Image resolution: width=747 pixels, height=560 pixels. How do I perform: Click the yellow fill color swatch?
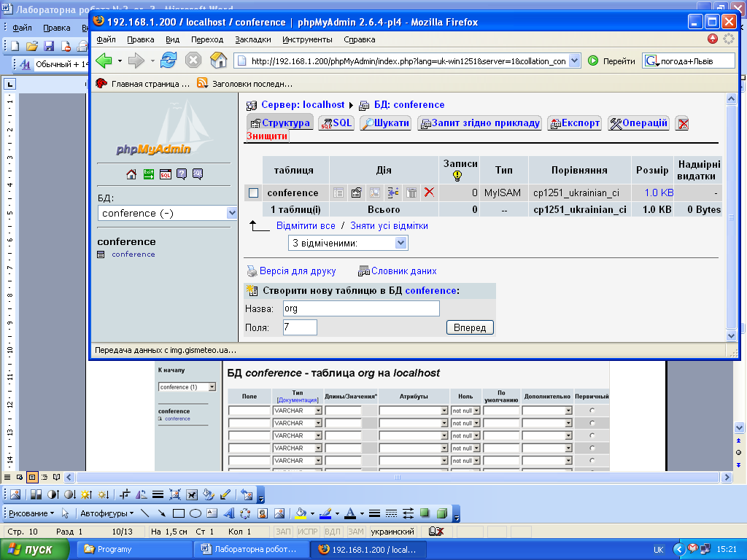coord(301,513)
